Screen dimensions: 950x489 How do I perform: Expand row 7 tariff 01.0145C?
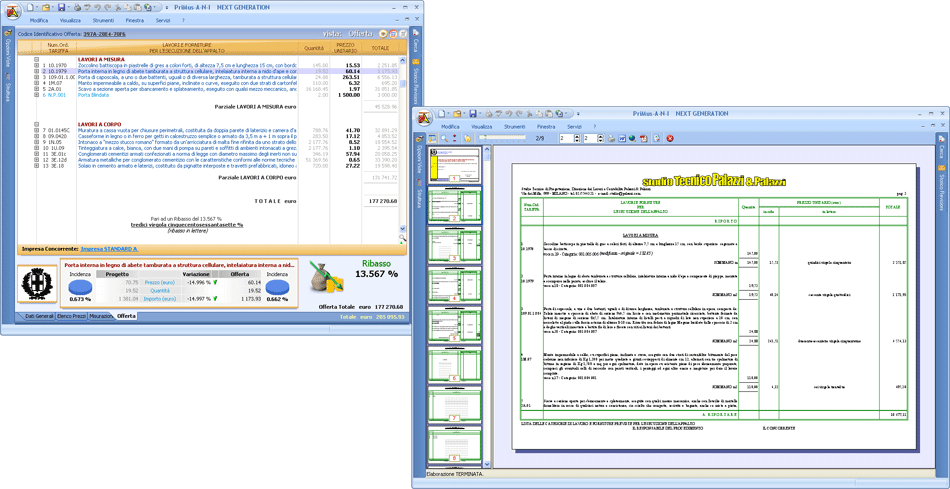[x=36, y=130]
